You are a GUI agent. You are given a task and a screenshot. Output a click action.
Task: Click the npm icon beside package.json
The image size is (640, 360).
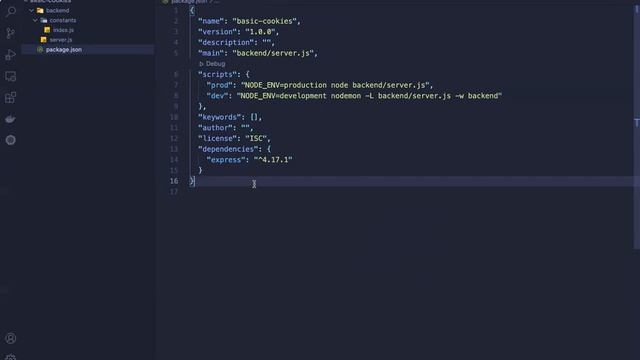point(40,49)
